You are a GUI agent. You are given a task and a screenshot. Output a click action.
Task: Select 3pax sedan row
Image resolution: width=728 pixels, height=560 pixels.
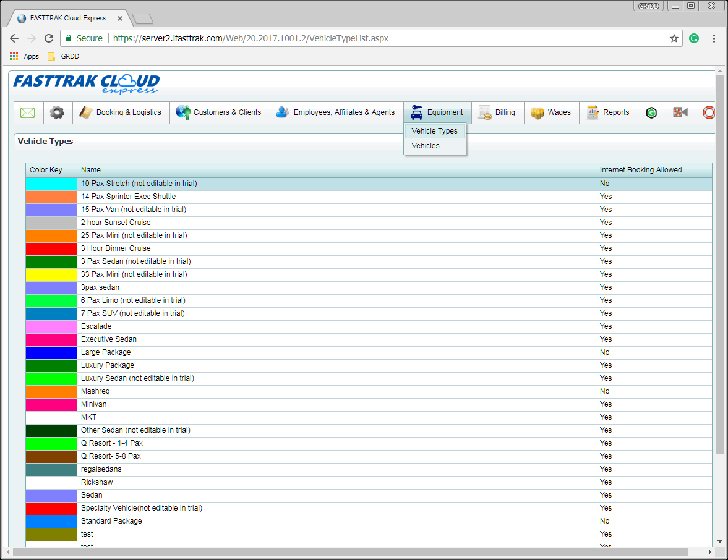tap(369, 287)
